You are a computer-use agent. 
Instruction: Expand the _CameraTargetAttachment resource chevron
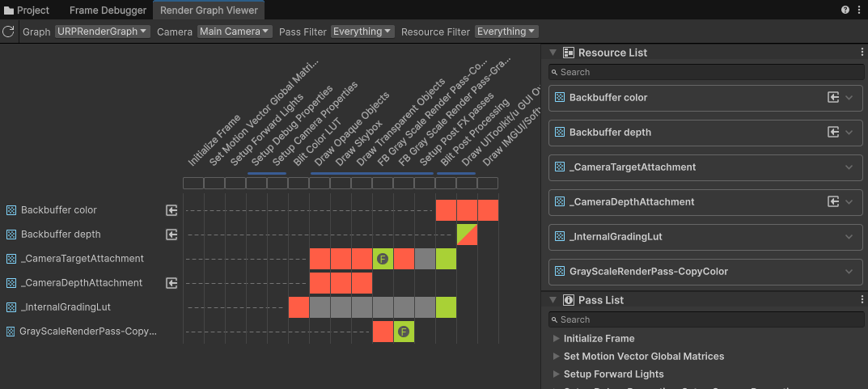pyautogui.click(x=849, y=167)
